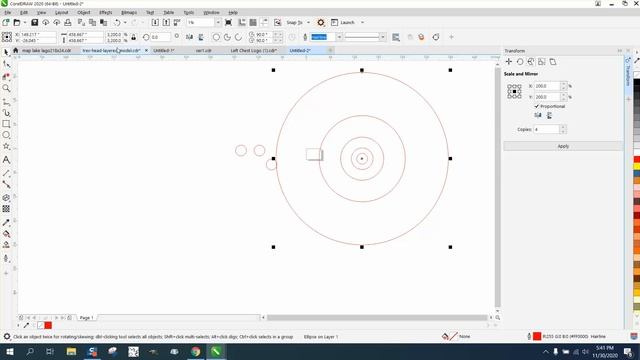The image size is (640, 360).
Task: Open the Effects menu
Action: (106, 13)
